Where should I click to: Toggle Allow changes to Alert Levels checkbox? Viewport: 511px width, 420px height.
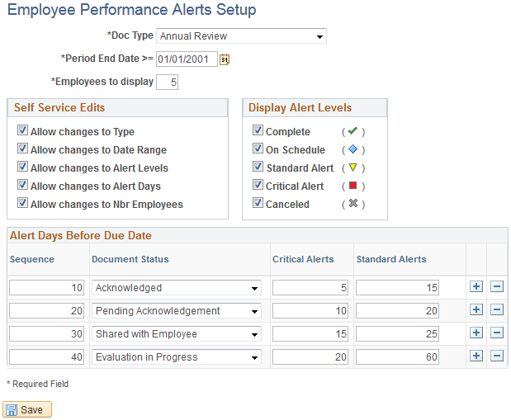coord(22,168)
